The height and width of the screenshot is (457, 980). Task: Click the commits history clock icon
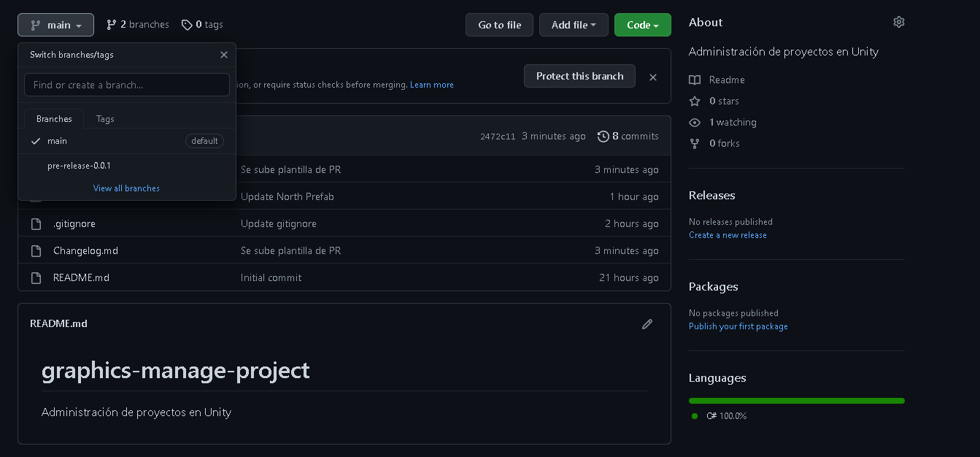[603, 137]
